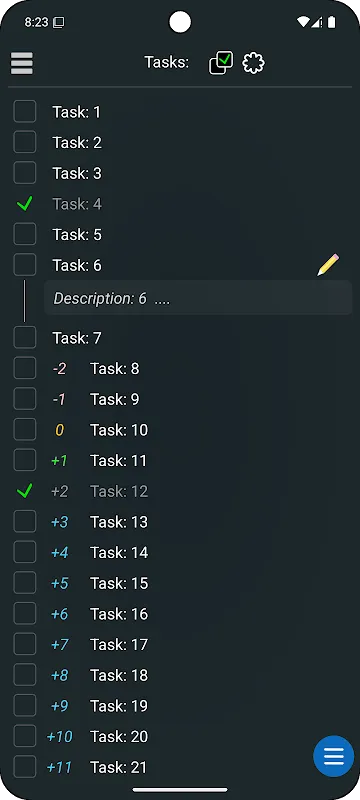Open the hamburger menu at top left
This screenshot has height=800, width=360.
21,63
